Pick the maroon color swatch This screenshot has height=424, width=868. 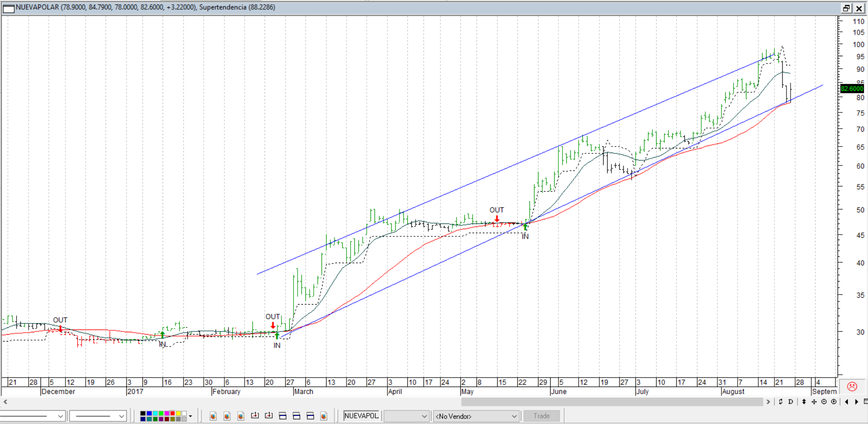click(x=167, y=419)
